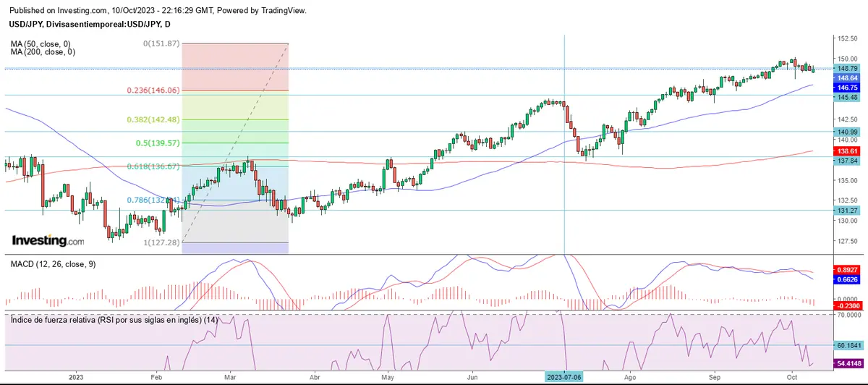Click Fibonacci level 0.382(142.48) label
Viewport: 868px width, 385px height.
pyautogui.click(x=153, y=119)
